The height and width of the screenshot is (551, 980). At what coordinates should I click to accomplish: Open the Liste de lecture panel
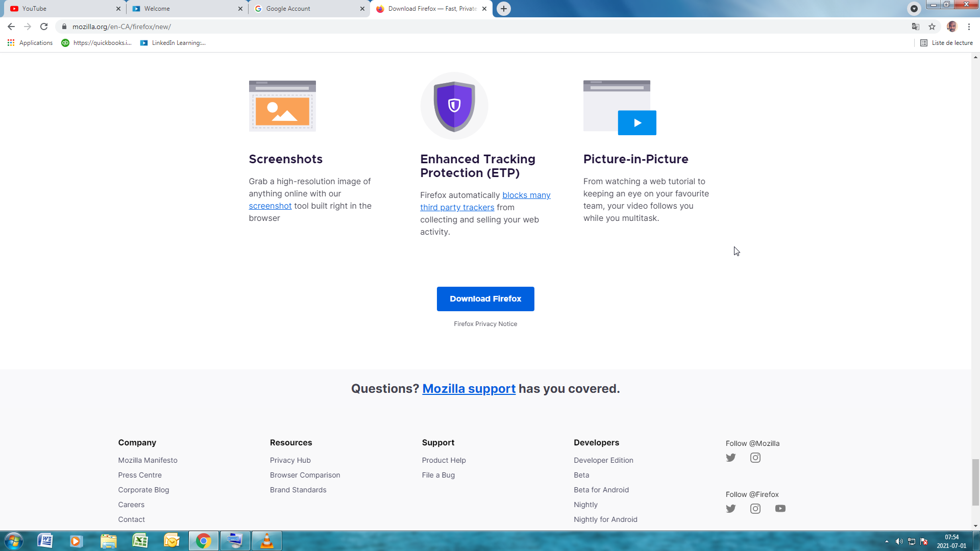click(x=946, y=43)
